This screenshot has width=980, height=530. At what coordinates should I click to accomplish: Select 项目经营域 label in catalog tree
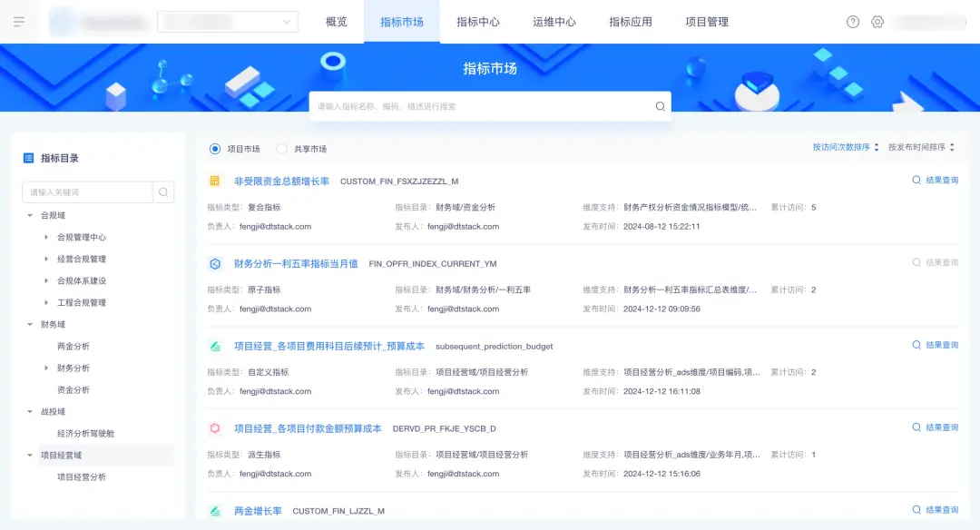pos(62,456)
